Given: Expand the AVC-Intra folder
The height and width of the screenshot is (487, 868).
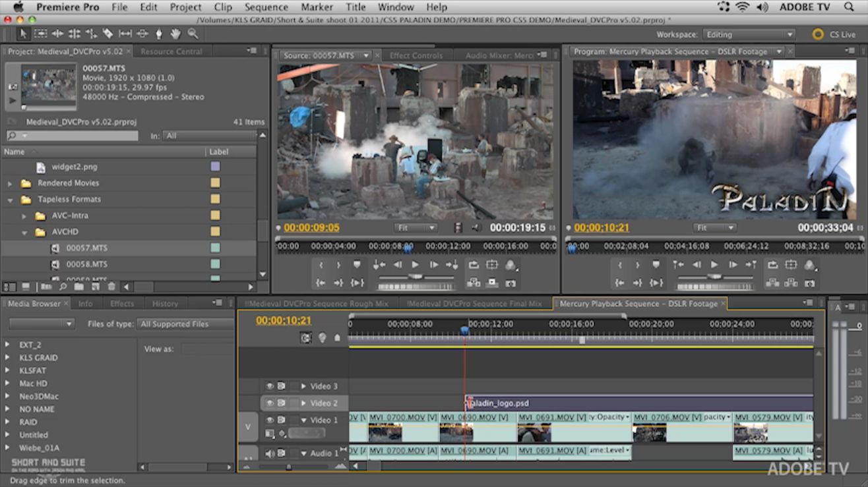Looking at the screenshot, I should [x=24, y=215].
